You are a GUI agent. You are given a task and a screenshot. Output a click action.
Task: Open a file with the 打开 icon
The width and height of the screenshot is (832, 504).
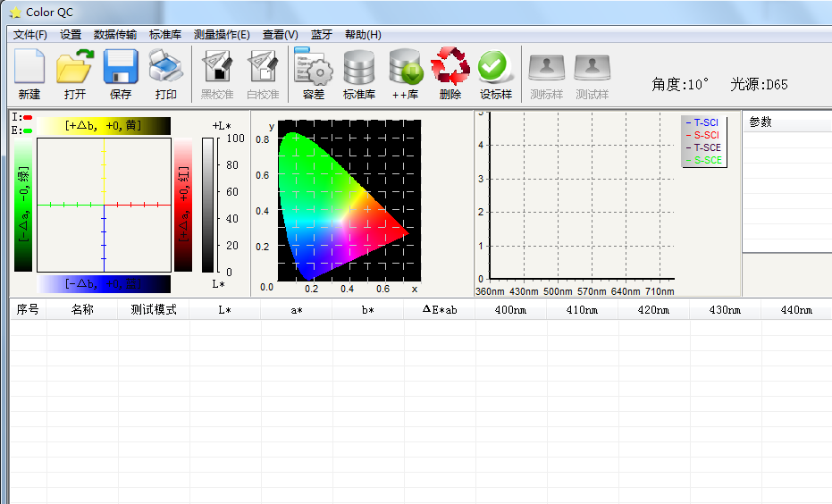coord(75,73)
